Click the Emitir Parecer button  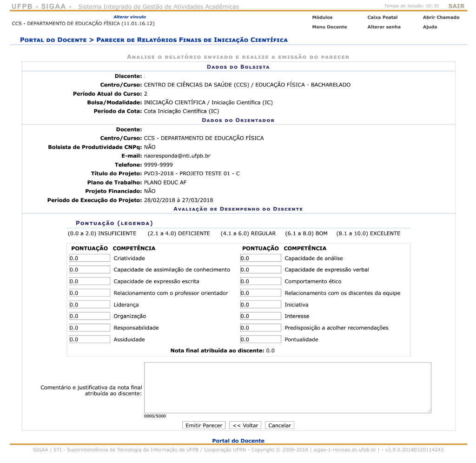click(x=204, y=425)
